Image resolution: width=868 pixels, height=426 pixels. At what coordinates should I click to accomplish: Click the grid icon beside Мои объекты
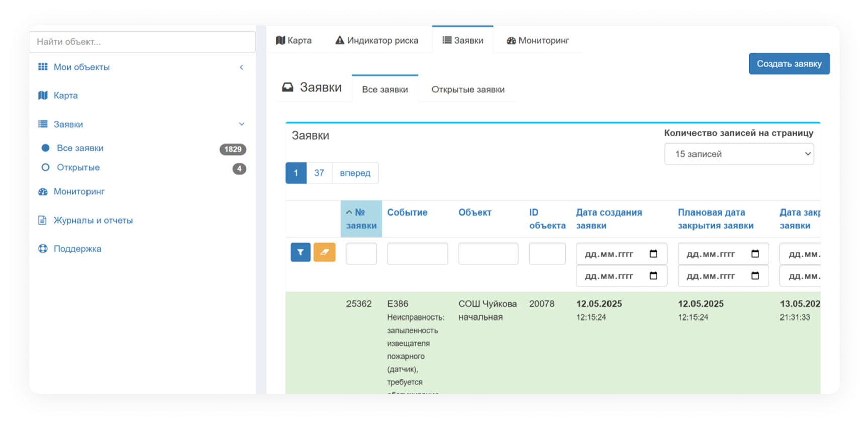(x=43, y=67)
